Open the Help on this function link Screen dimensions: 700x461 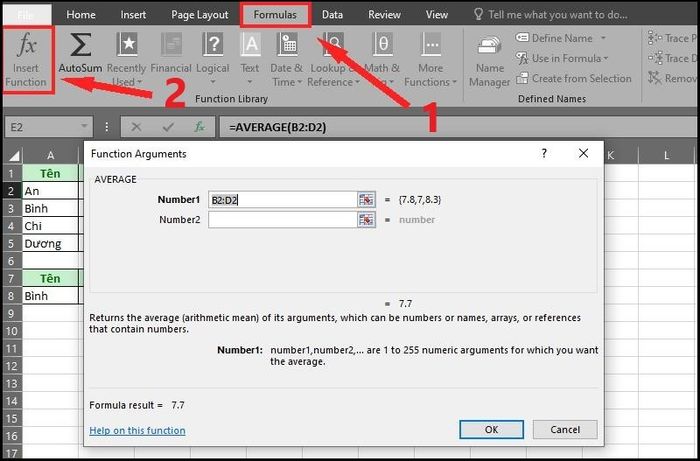pyautogui.click(x=138, y=431)
